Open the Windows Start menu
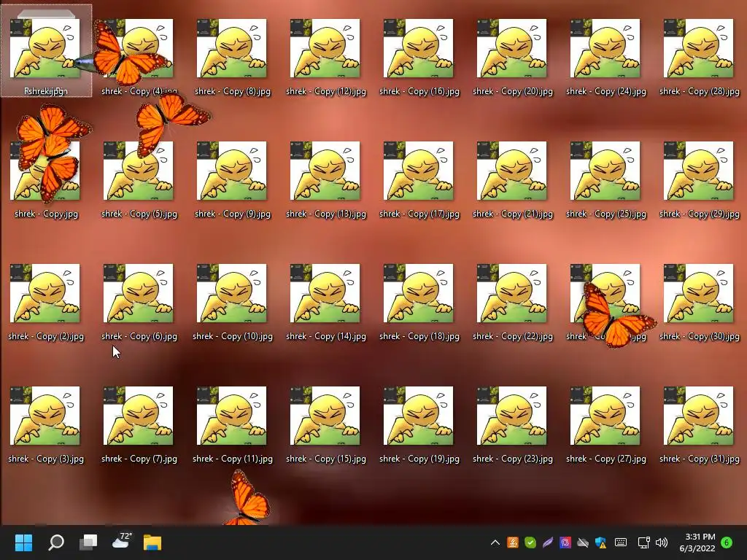 point(23,542)
